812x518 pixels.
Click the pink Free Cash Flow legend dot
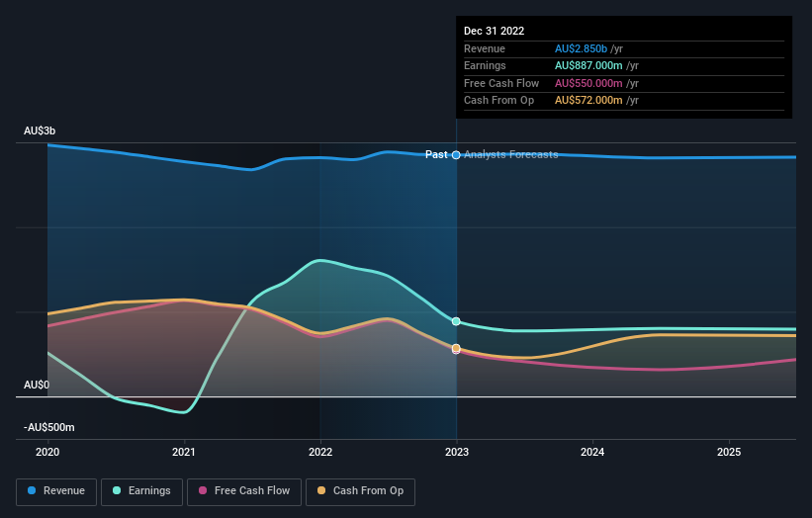[x=203, y=490]
